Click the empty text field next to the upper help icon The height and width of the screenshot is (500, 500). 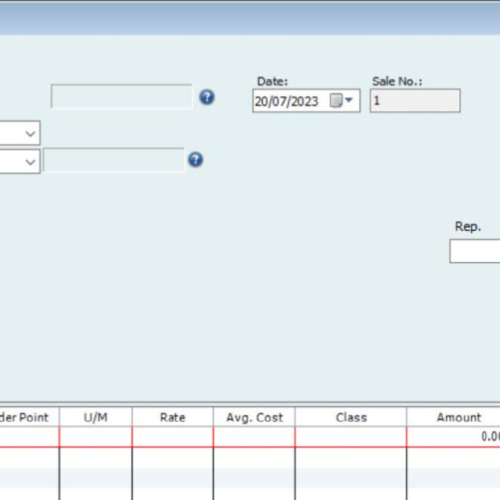pyautogui.click(x=122, y=96)
